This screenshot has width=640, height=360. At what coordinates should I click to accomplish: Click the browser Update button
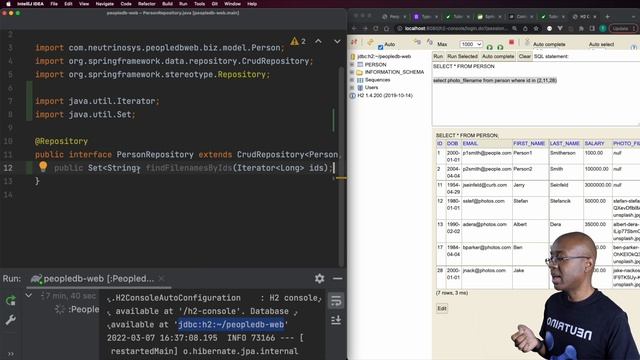(x=622, y=29)
